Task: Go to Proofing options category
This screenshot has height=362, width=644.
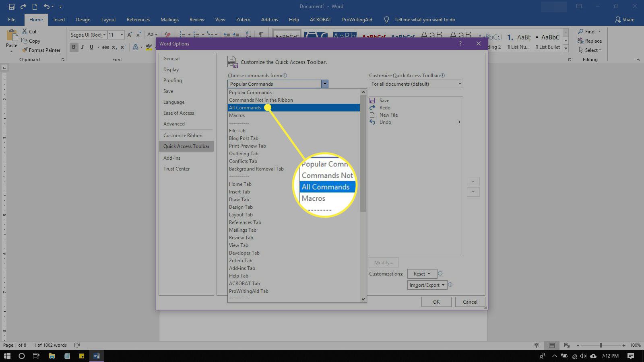Action: tap(186, 80)
